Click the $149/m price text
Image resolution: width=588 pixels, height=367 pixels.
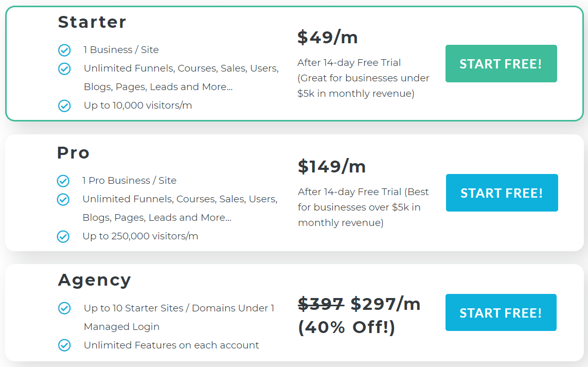[x=332, y=166]
